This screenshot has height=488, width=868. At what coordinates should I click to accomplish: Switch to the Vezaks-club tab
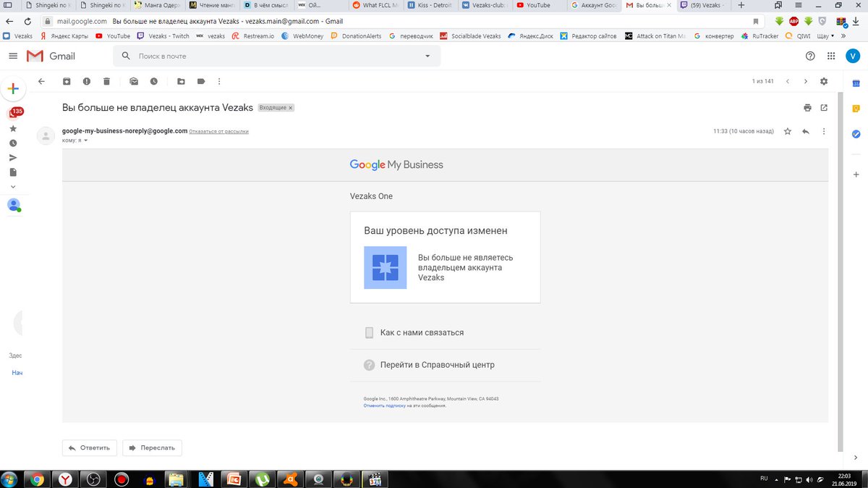(x=485, y=5)
